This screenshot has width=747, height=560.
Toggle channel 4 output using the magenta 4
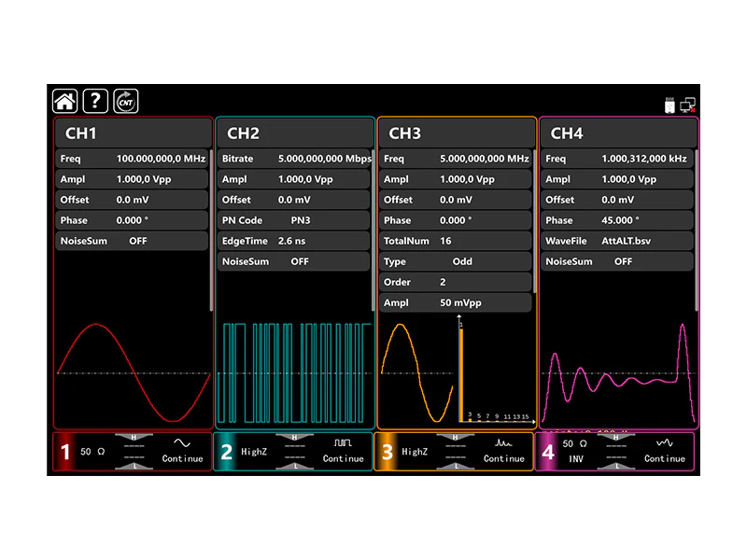[x=548, y=452]
